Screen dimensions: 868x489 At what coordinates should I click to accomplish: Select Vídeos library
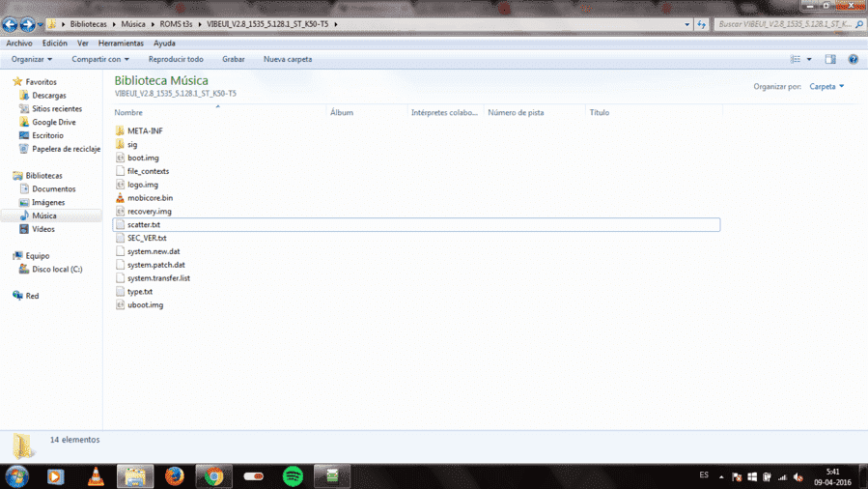[x=43, y=229]
